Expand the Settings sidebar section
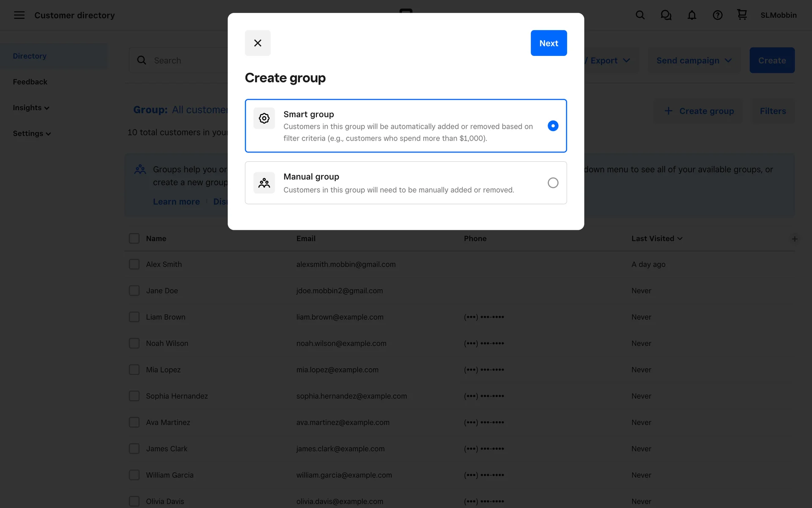 32,134
